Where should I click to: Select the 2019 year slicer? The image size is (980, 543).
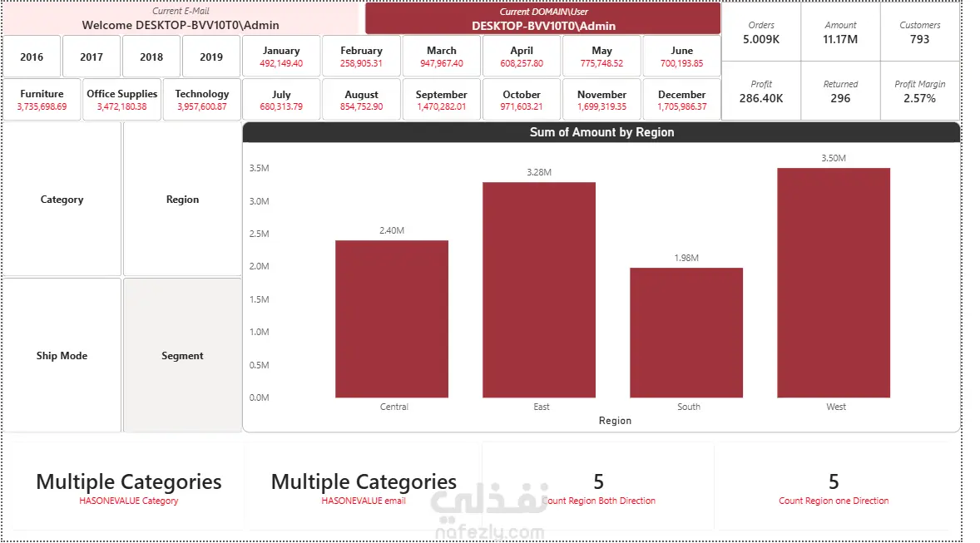click(x=211, y=57)
